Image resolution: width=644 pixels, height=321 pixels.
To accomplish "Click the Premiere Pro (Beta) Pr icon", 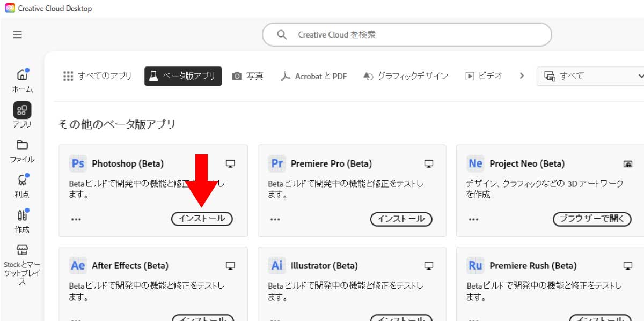I will [x=276, y=163].
